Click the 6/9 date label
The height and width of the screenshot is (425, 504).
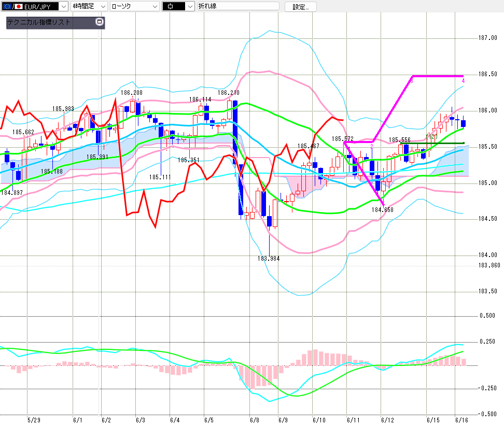pos(283,420)
